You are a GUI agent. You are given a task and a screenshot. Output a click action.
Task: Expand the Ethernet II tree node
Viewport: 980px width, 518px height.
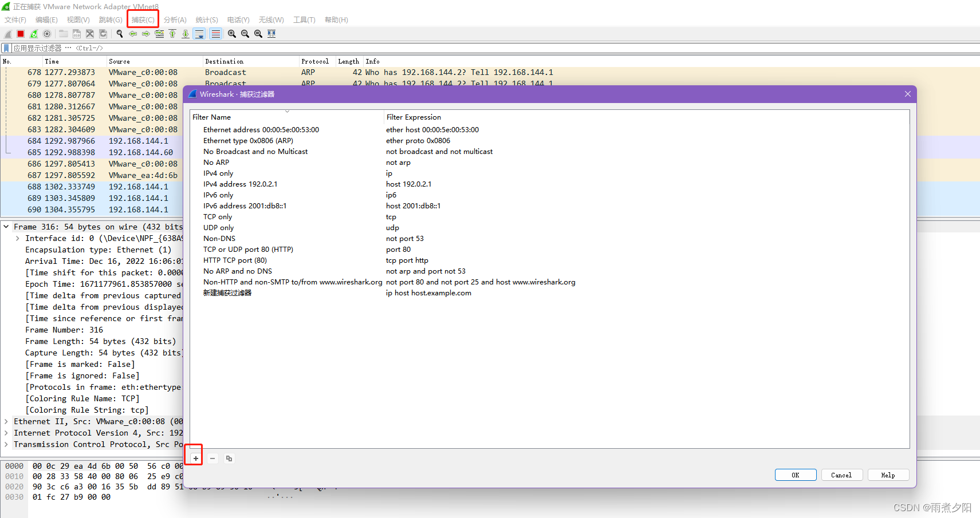pos(6,422)
